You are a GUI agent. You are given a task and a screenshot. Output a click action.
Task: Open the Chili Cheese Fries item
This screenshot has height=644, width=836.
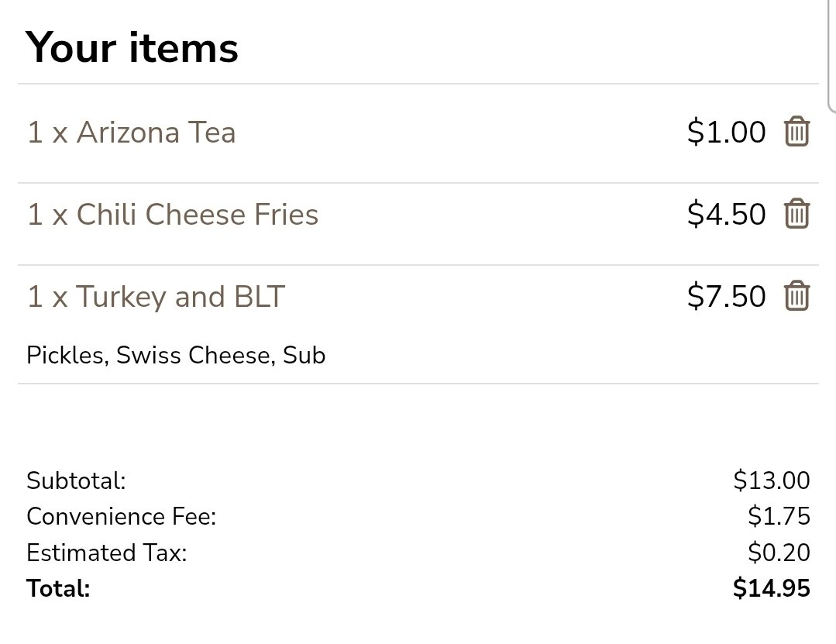click(x=173, y=215)
